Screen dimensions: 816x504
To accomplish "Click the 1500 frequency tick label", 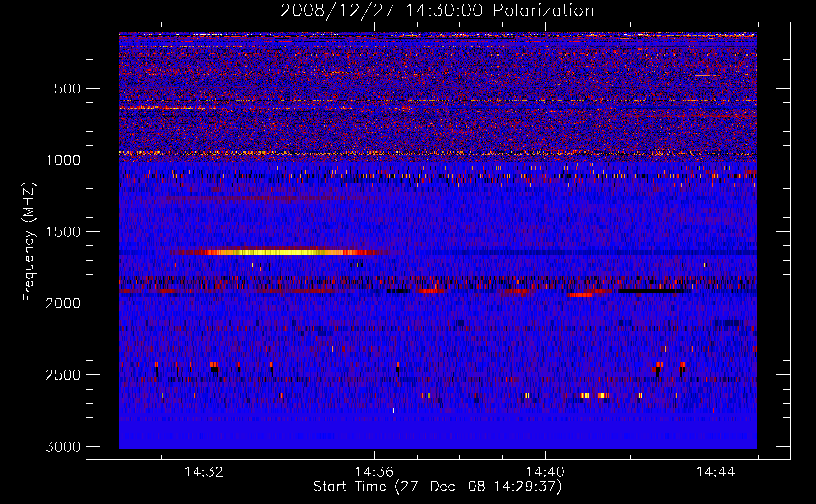I will pyautogui.click(x=63, y=232).
